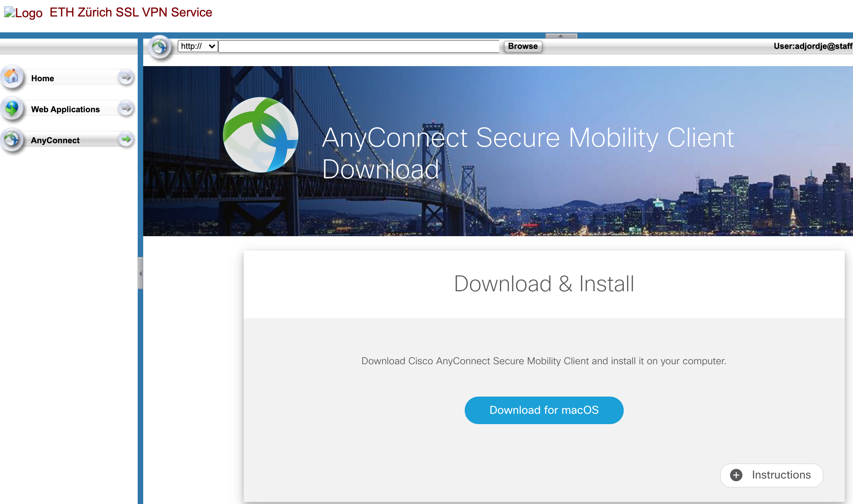The image size is (853, 504).
Task: Click the Download & Install heading
Action: (544, 284)
